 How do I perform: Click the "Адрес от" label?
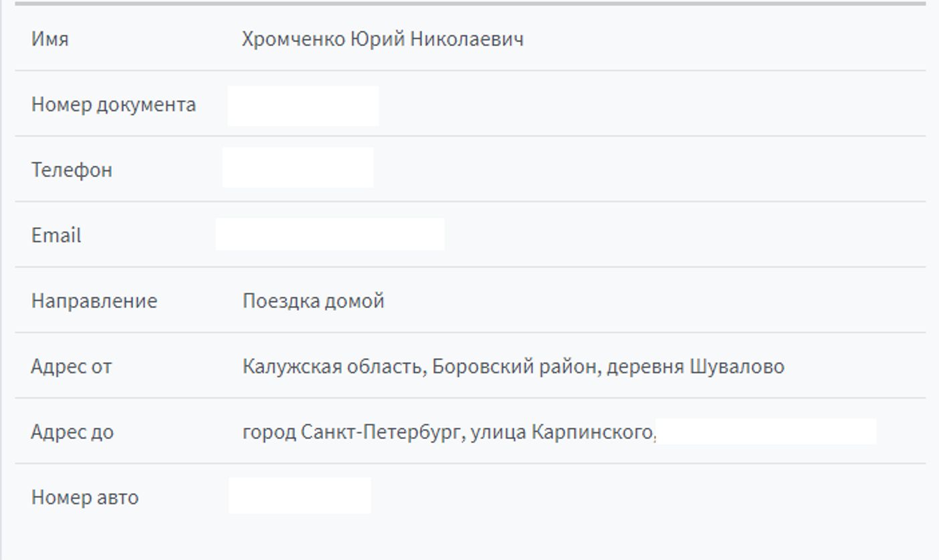[72, 366]
